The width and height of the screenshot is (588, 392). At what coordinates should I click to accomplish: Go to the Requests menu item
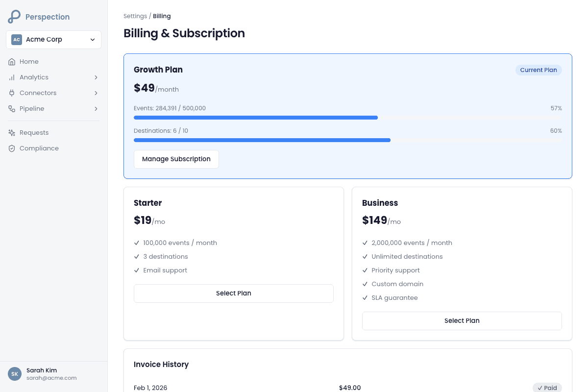point(34,133)
